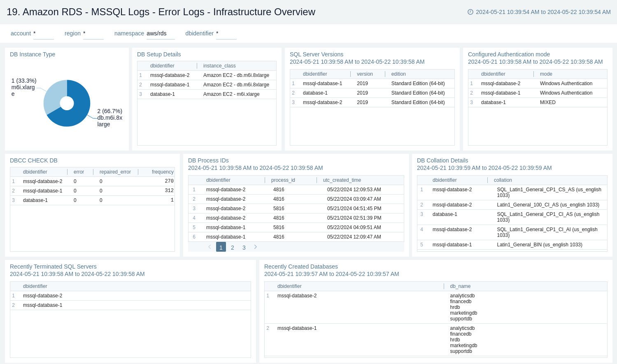Go to page 3 of DB Process IDs
The image size is (617, 364).
[244, 247]
